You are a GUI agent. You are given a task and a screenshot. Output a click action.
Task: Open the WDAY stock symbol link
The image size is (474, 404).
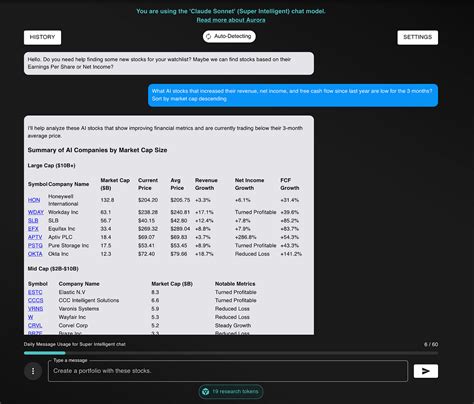click(x=36, y=212)
